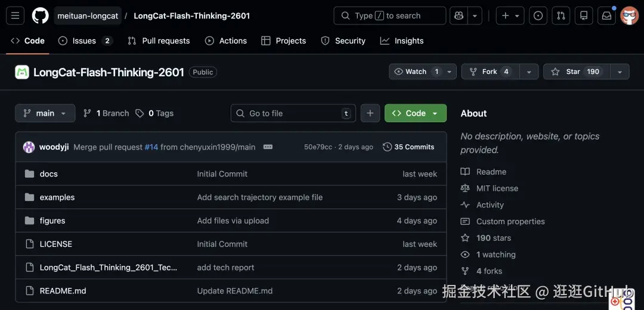The width and height of the screenshot is (644, 310).
Task: Click the LICENSE row's Initial Commit message
Action: coord(222,244)
